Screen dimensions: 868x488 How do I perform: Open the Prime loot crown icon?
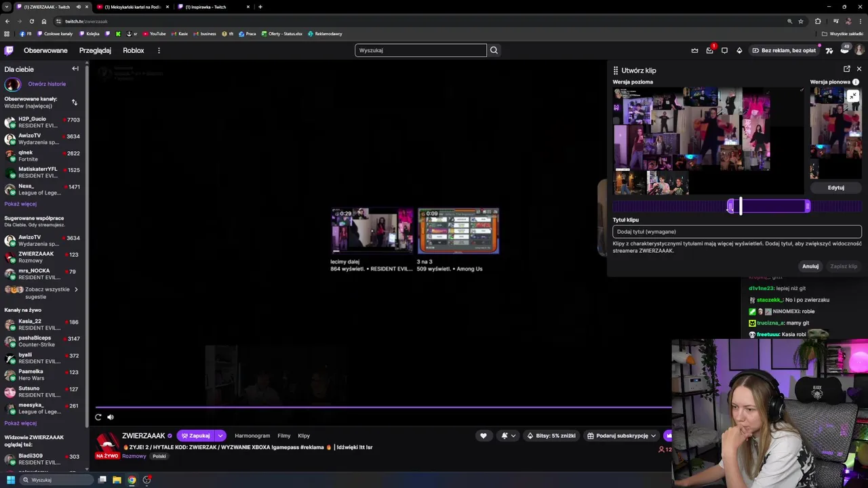pyautogui.click(x=694, y=50)
